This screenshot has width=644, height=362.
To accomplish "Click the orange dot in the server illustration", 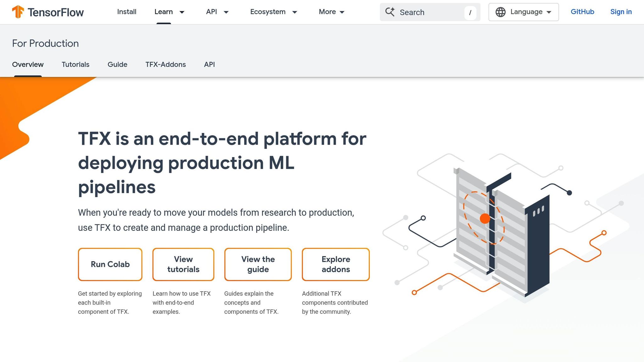I will [x=485, y=219].
